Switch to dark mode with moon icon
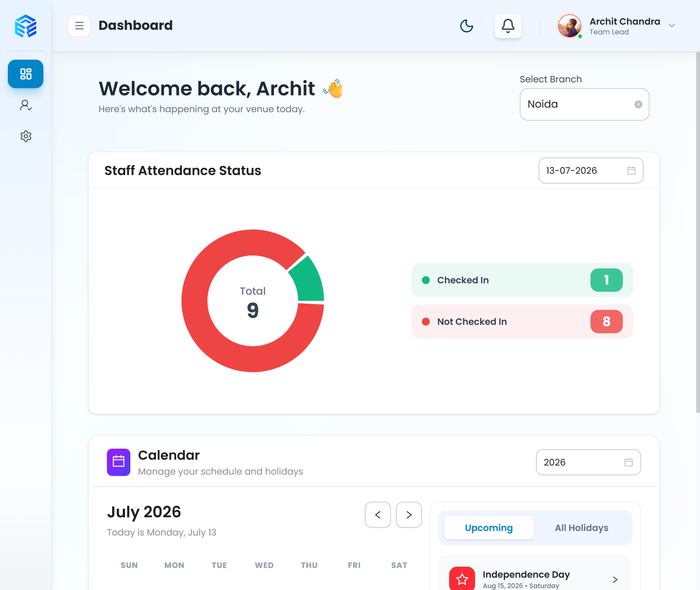Viewport: 700px width, 590px height. (x=467, y=26)
